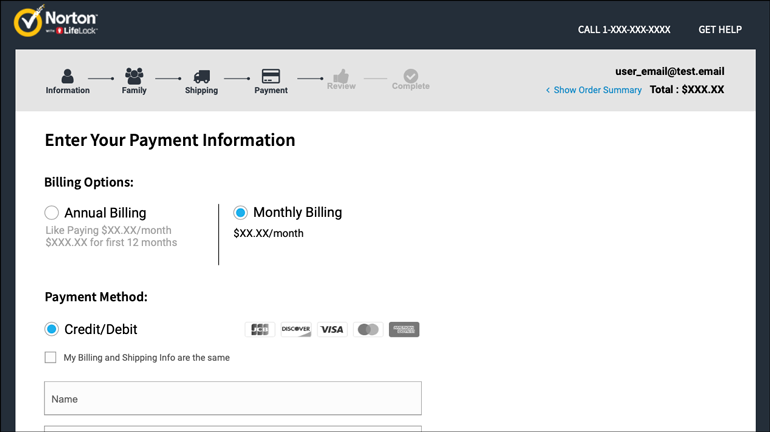Open the Family step icon
This screenshot has width=770, height=432.
(x=134, y=76)
